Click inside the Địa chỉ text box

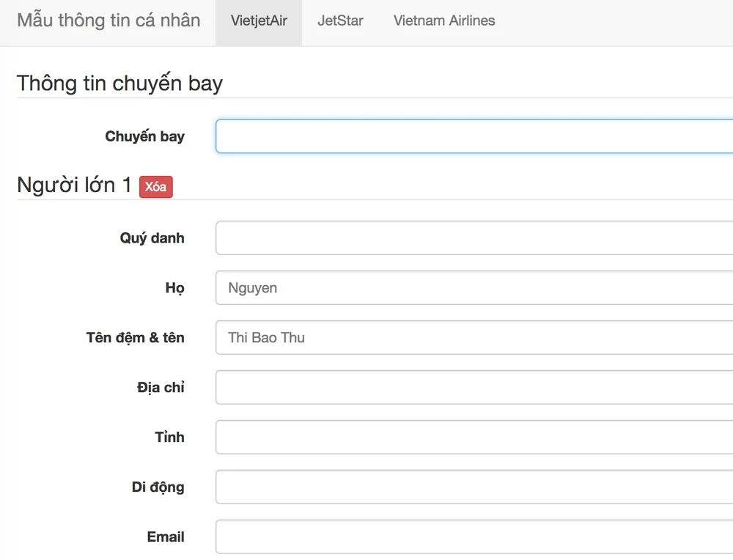474,388
